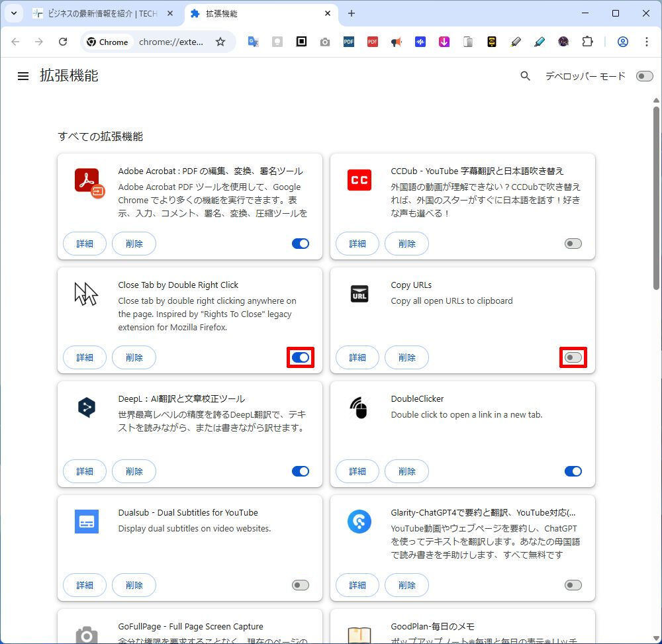Click the megaphone extension icon

point(396,42)
